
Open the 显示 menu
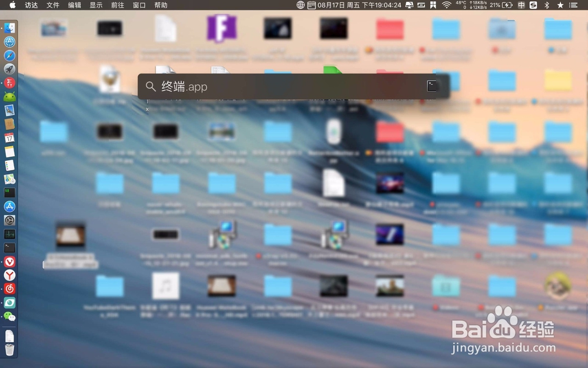tap(96, 5)
